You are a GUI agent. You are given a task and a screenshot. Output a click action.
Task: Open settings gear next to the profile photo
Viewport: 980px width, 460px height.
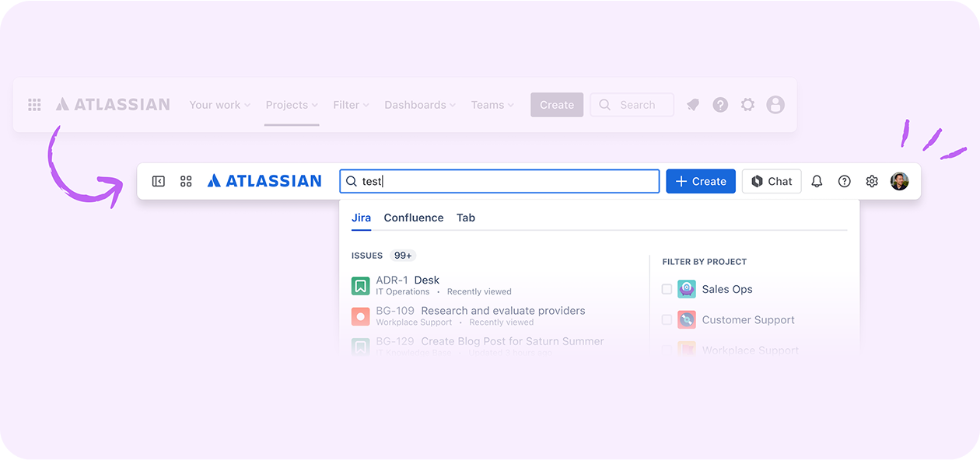[x=872, y=181]
